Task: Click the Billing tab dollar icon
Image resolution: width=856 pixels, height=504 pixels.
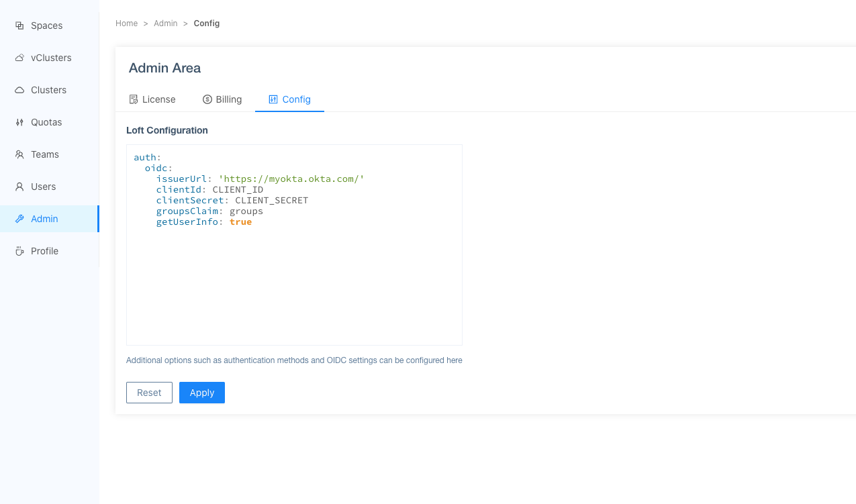Action: tap(206, 99)
